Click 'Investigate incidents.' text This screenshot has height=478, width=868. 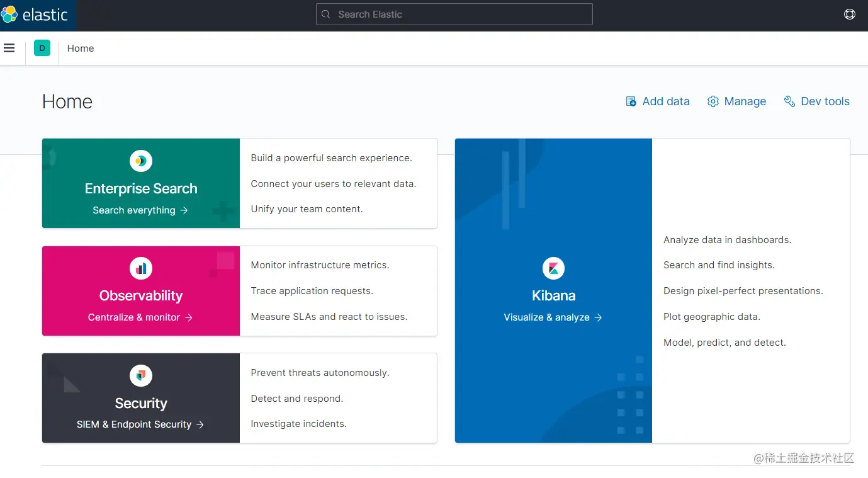(x=299, y=424)
